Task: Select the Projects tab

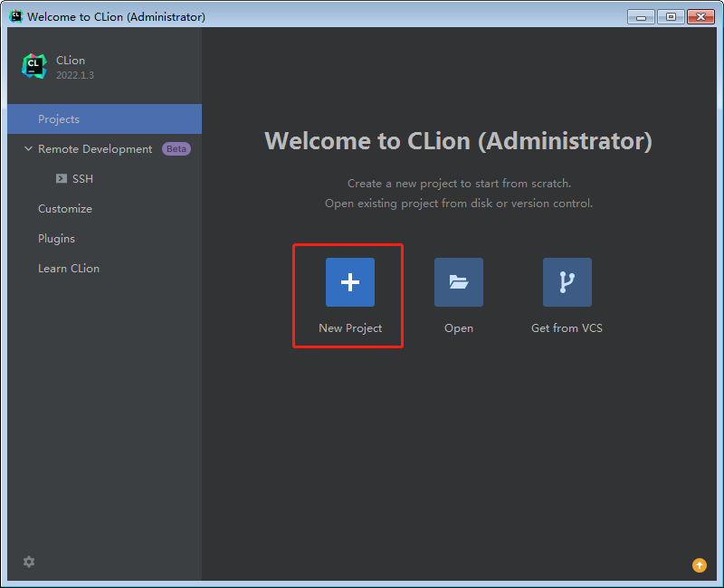Action: pyautogui.click(x=59, y=119)
